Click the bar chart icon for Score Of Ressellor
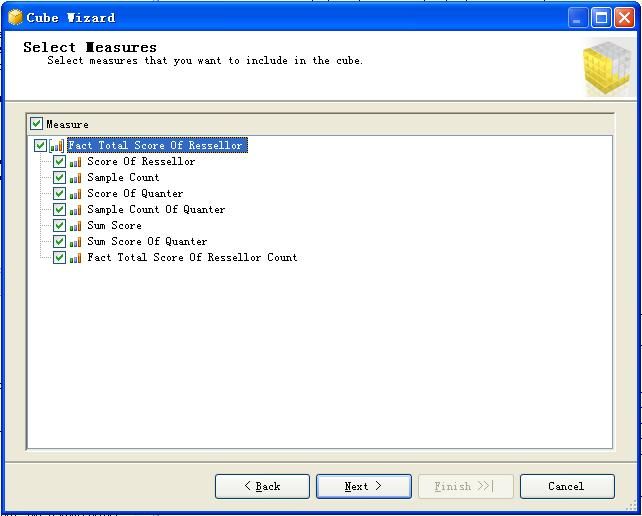Image resolution: width=642 pixels, height=516 pixels. tap(75, 162)
